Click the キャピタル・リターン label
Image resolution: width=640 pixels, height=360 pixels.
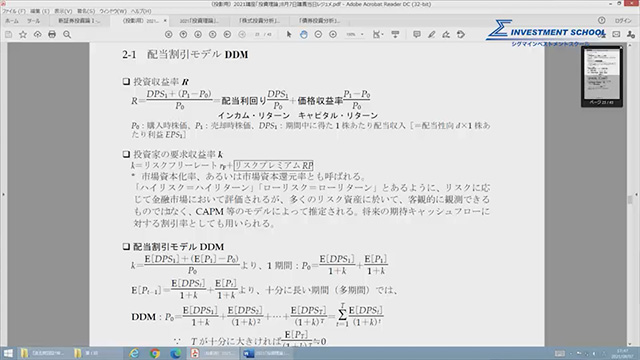point(338,116)
